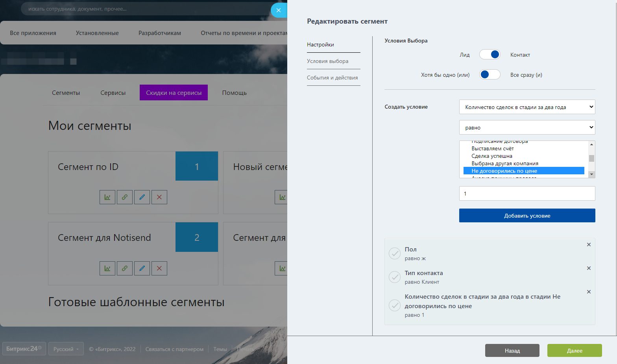Viewport: 617px width, 364px height.
Task: Remove the Пол condition
Action: pos(589,244)
